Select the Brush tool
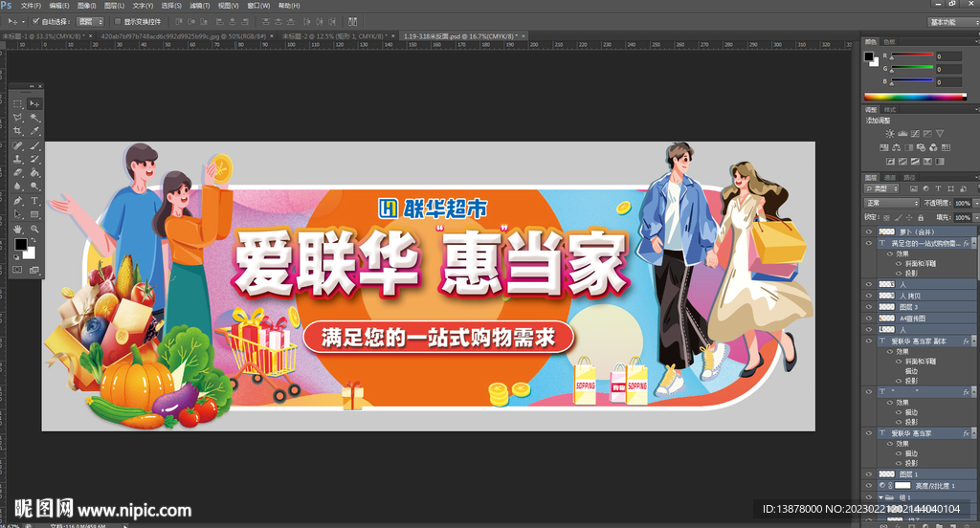The image size is (980, 528). [34, 145]
